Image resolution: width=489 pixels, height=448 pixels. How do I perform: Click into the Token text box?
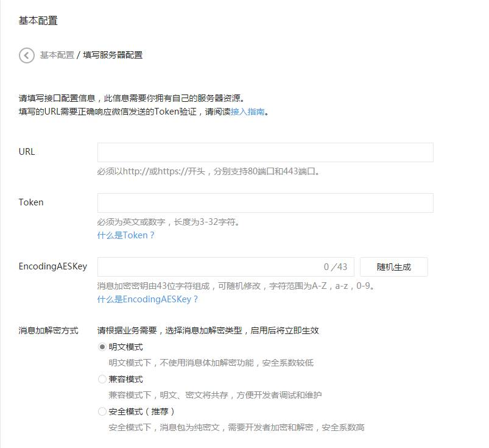[265, 203]
